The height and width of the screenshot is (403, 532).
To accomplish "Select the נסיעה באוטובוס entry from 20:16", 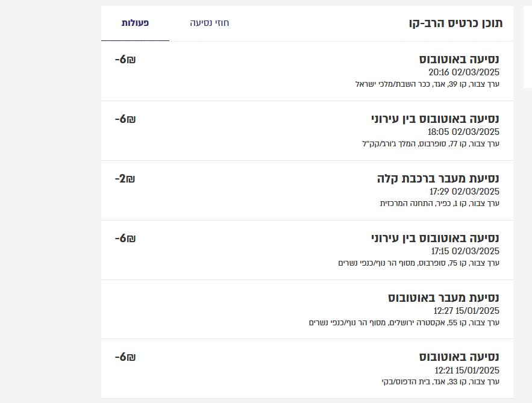I will pyautogui.click(x=459, y=59).
